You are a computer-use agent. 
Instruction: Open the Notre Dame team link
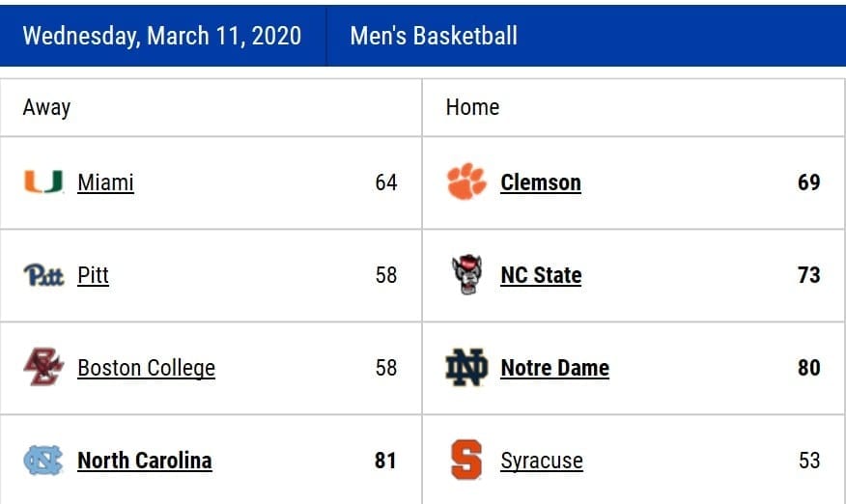(x=554, y=368)
